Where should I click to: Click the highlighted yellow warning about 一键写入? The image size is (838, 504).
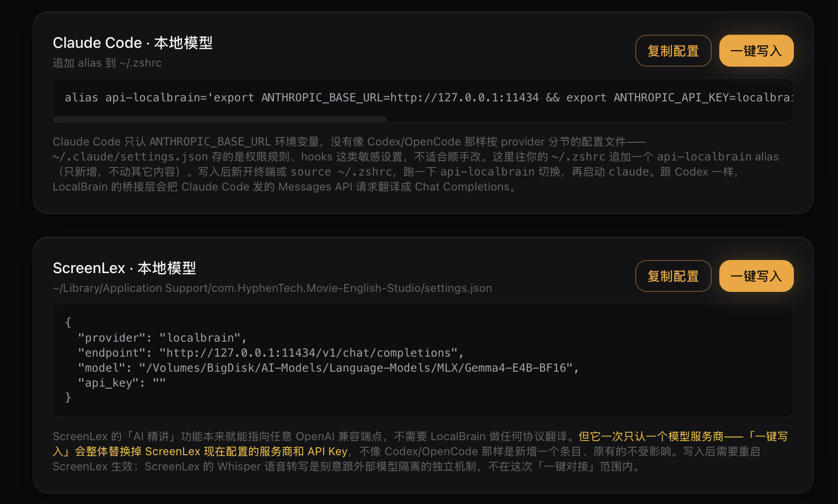tap(420, 444)
